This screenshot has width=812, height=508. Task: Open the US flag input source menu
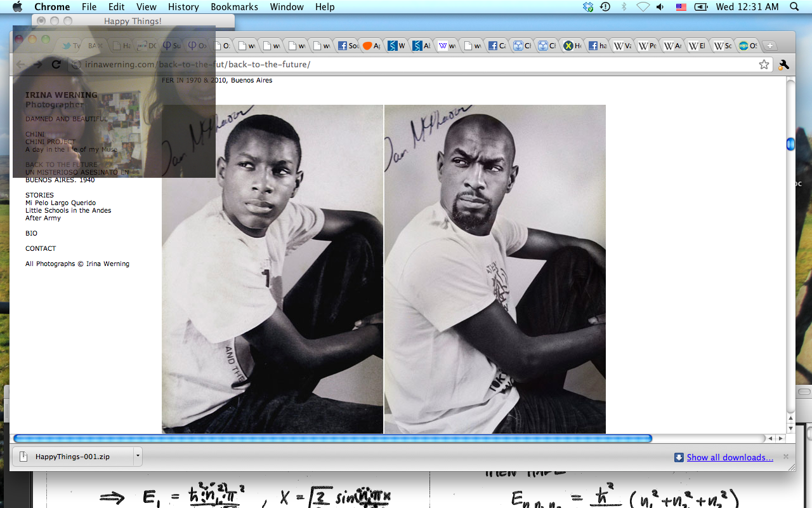681,7
